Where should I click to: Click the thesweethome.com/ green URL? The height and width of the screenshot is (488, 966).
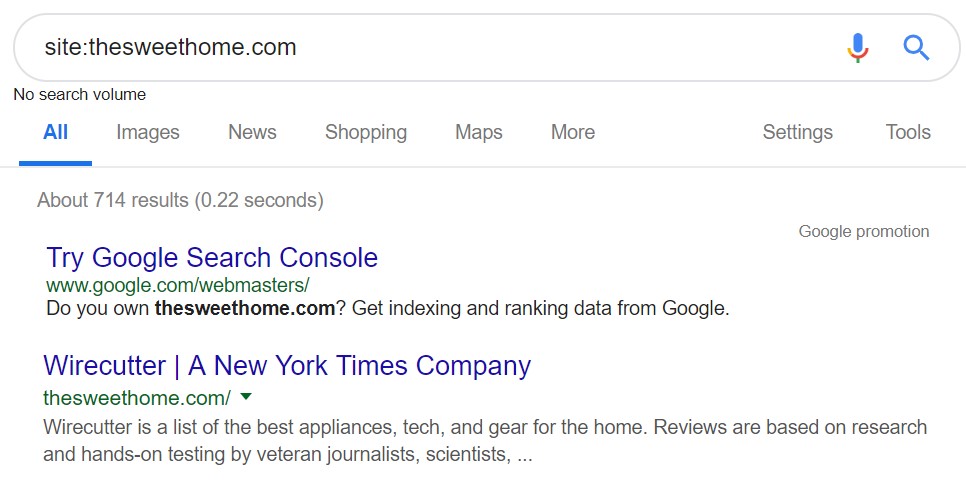click(x=137, y=397)
